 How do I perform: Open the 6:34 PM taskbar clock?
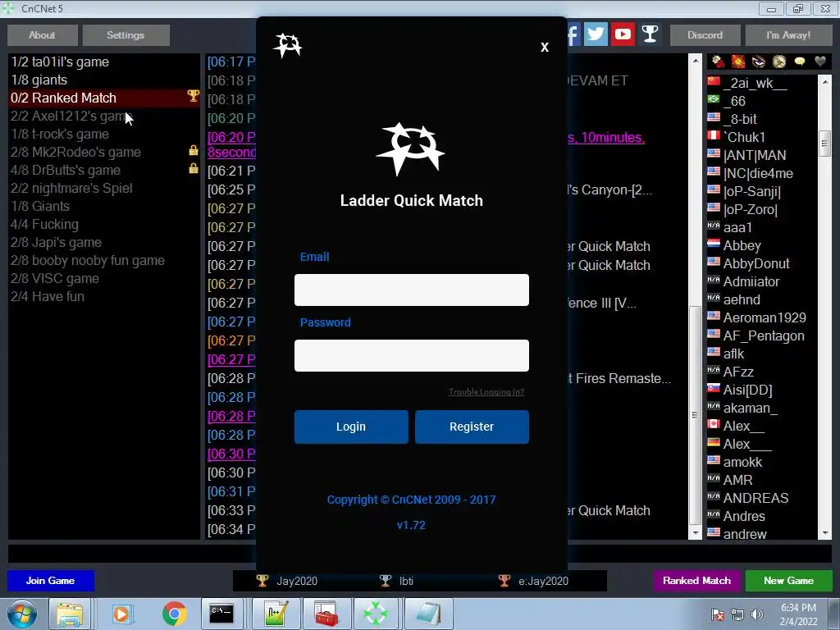(799, 614)
